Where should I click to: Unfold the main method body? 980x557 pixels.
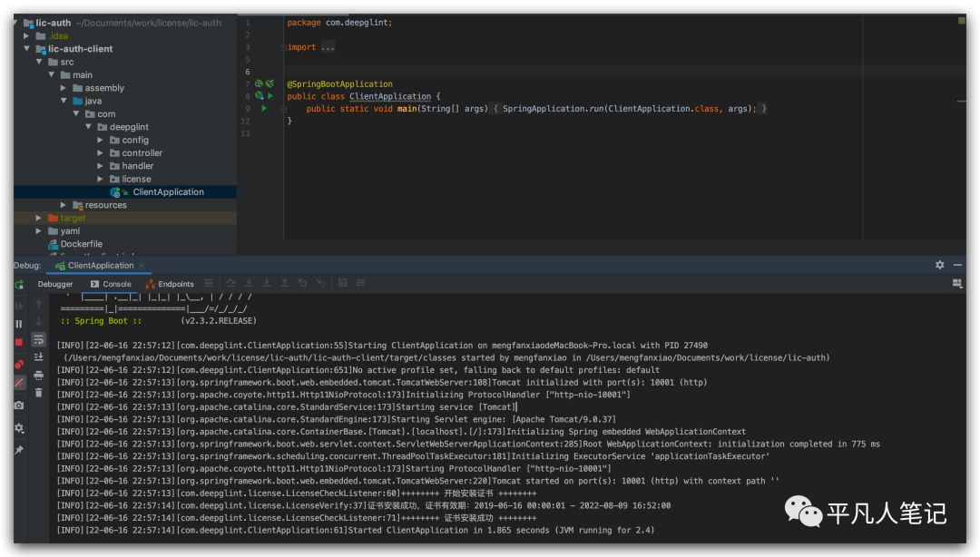284,109
